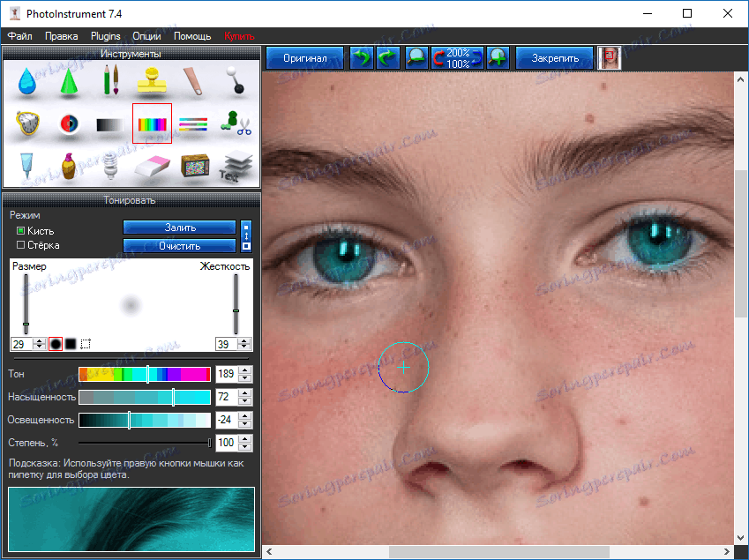Viewport: 749px width, 560px height.
Task: Click the horizontal scrollbar thumb
Action: 498,552
